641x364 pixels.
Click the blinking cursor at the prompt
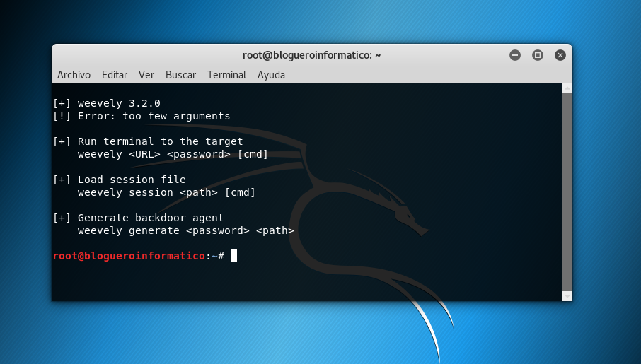[233, 256]
